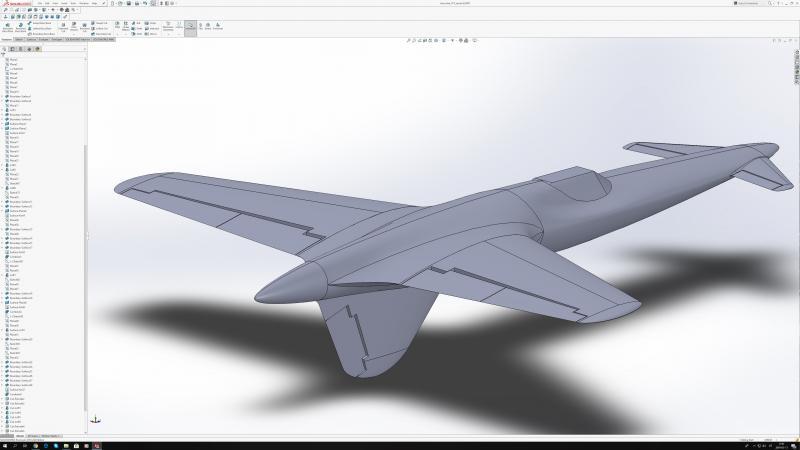Image resolution: width=800 pixels, height=450 pixels.
Task: Click the Windows Start button
Action: pyautogui.click(x=4, y=445)
